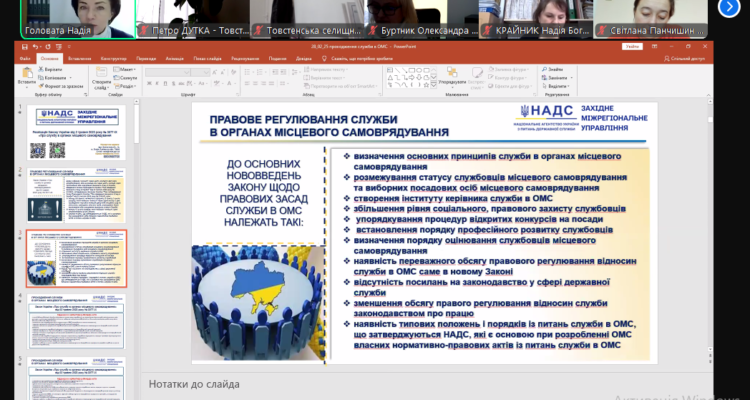Create a new slide (Створити слайд)
750x400 pixels.
pos(102,76)
